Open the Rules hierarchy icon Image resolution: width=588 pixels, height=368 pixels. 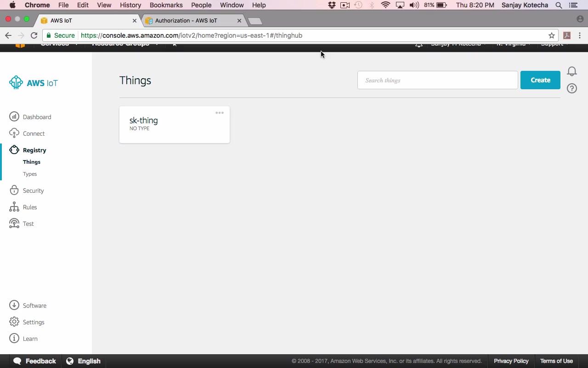coord(14,207)
